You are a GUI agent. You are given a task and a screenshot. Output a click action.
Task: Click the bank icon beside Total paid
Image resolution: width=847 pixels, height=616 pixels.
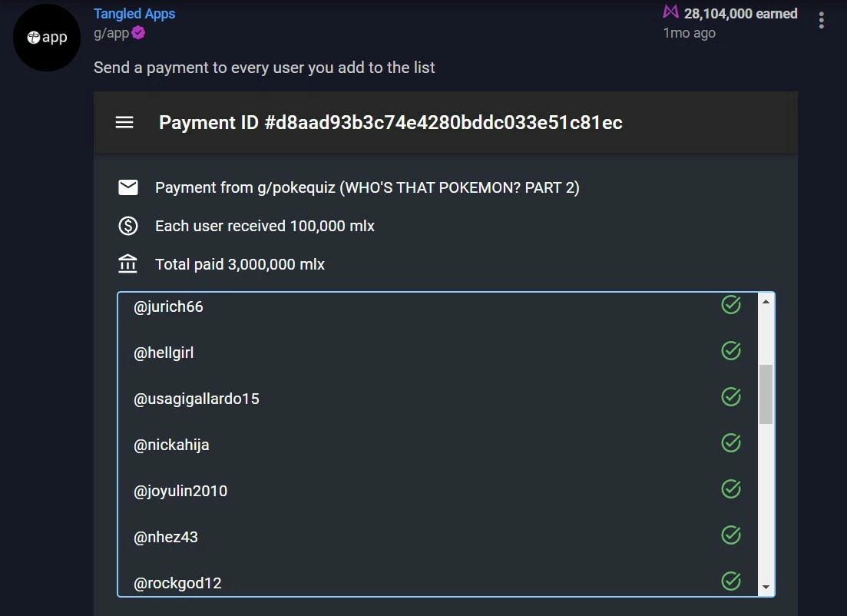coord(128,263)
